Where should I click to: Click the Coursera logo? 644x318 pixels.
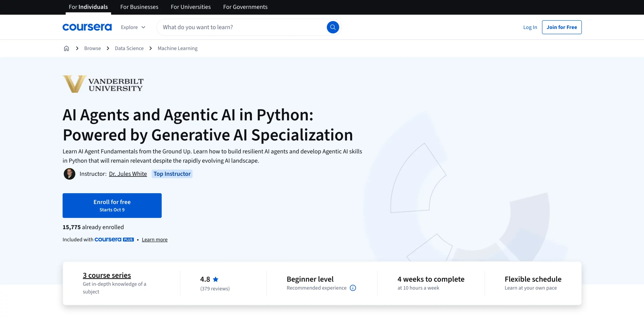(87, 27)
